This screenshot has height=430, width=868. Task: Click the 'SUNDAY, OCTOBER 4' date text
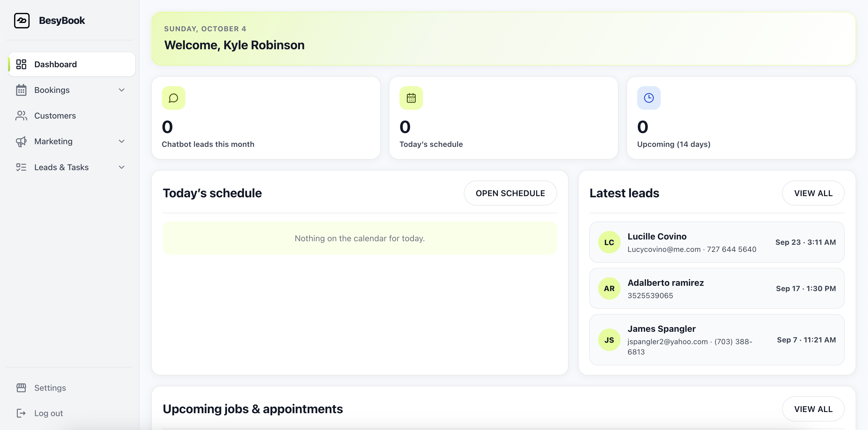(x=205, y=29)
